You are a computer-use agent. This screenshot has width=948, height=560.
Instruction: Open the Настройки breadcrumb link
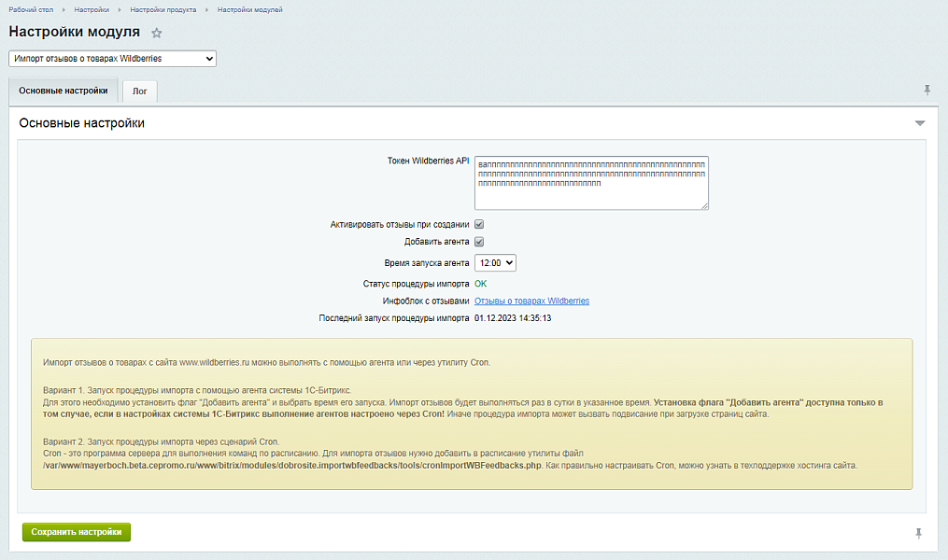(x=93, y=9)
